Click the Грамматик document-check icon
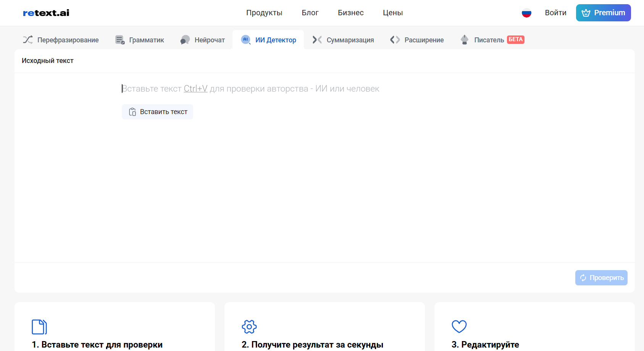 120,40
